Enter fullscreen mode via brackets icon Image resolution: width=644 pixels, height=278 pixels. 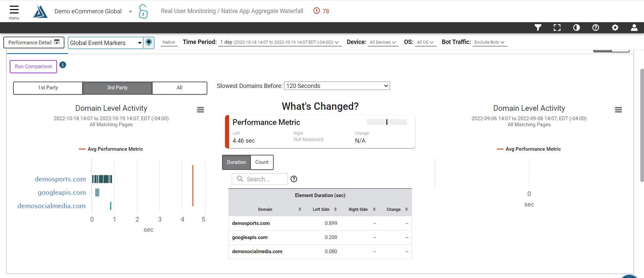[x=557, y=28]
